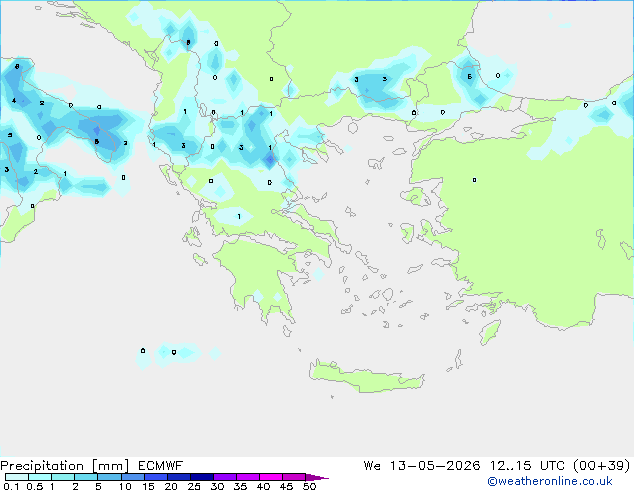This screenshot has height=490, width=634.
Task: Click the legend swatch between 15 and 20
Action: (x=156, y=477)
